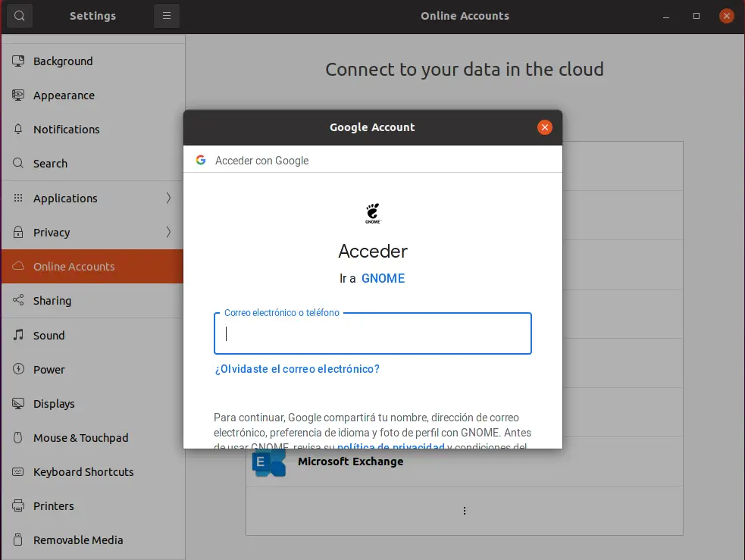Click the Microsoft Exchange logo icon

click(x=269, y=461)
